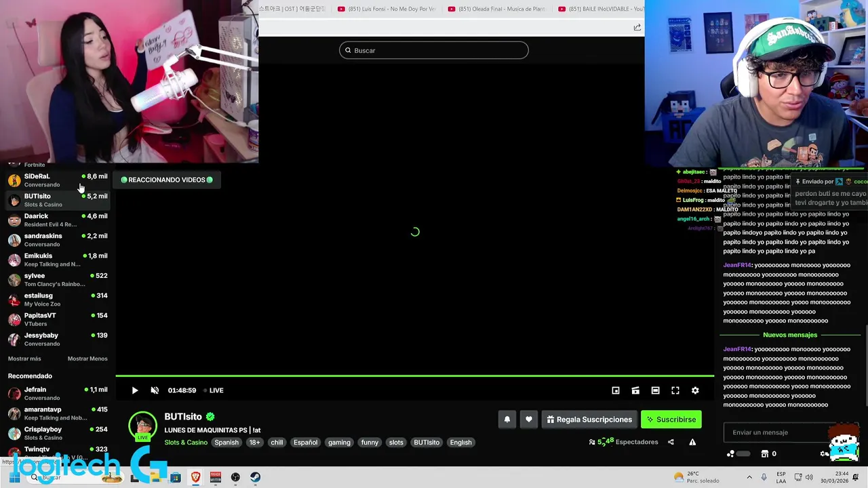Select the English tag
868x488 pixels.
pos(460,443)
